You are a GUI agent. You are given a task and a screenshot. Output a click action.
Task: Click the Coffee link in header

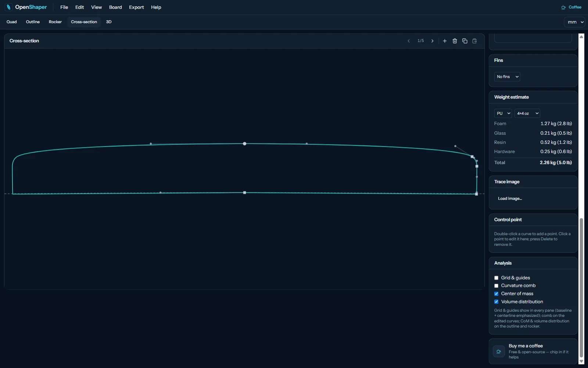[571, 7]
